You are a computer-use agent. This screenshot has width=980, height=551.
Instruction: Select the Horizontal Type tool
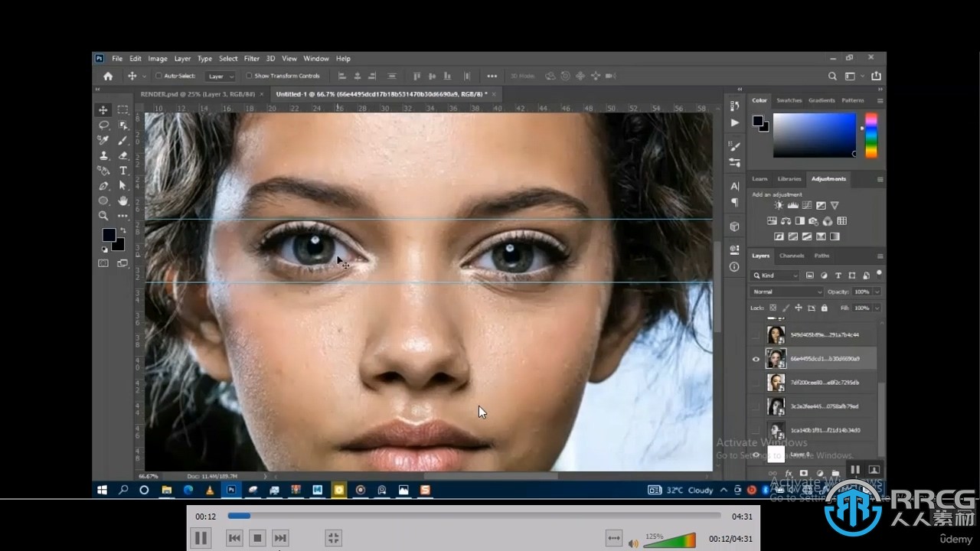tap(122, 171)
